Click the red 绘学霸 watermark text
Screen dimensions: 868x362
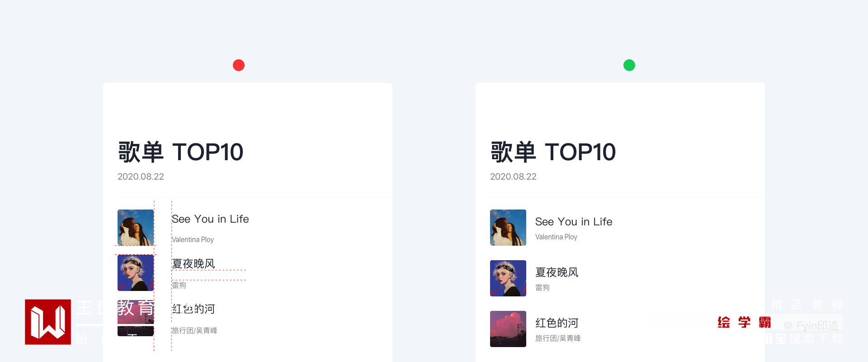(x=744, y=323)
